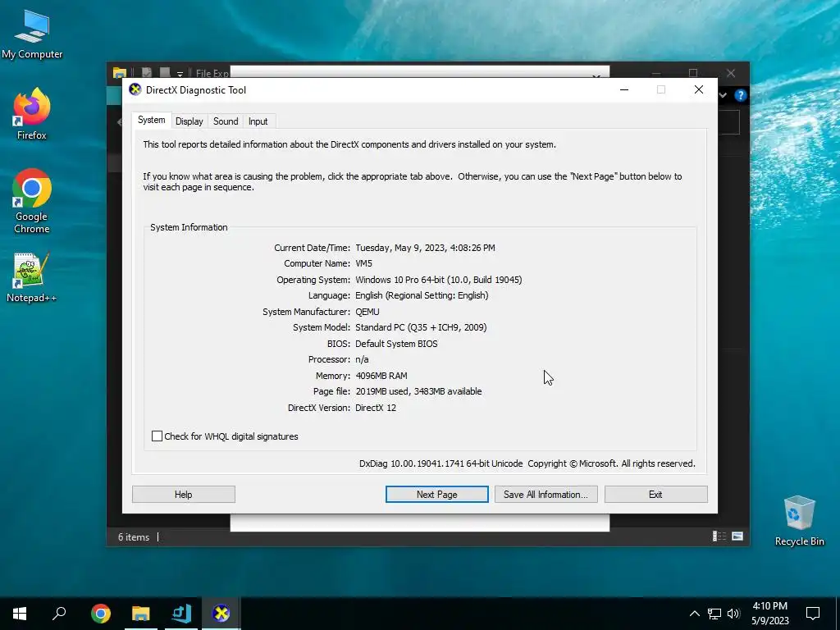This screenshot has width=840, height=630.
Task: Click System Manufacturer value 'QEMU'
Action: pyautogui.click(x=367, y=312)
